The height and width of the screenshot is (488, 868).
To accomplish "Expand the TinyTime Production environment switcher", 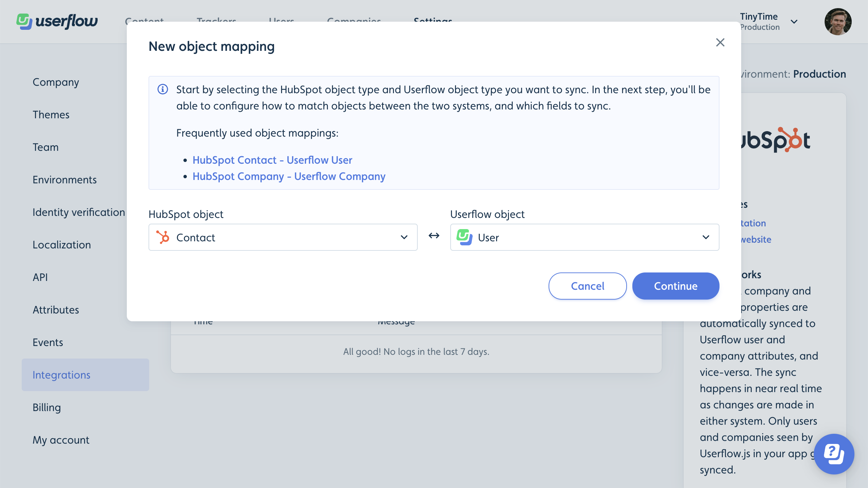I will [x=768, y=22].
